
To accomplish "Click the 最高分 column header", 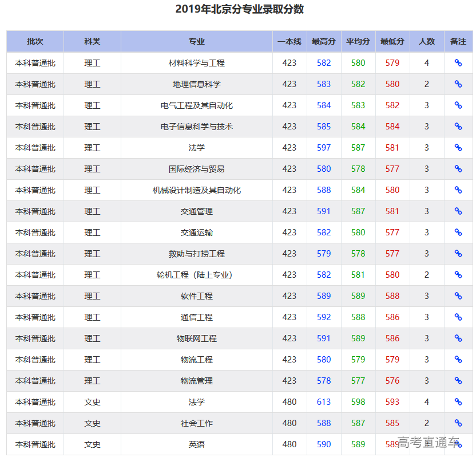I will (x=324, y=41).
